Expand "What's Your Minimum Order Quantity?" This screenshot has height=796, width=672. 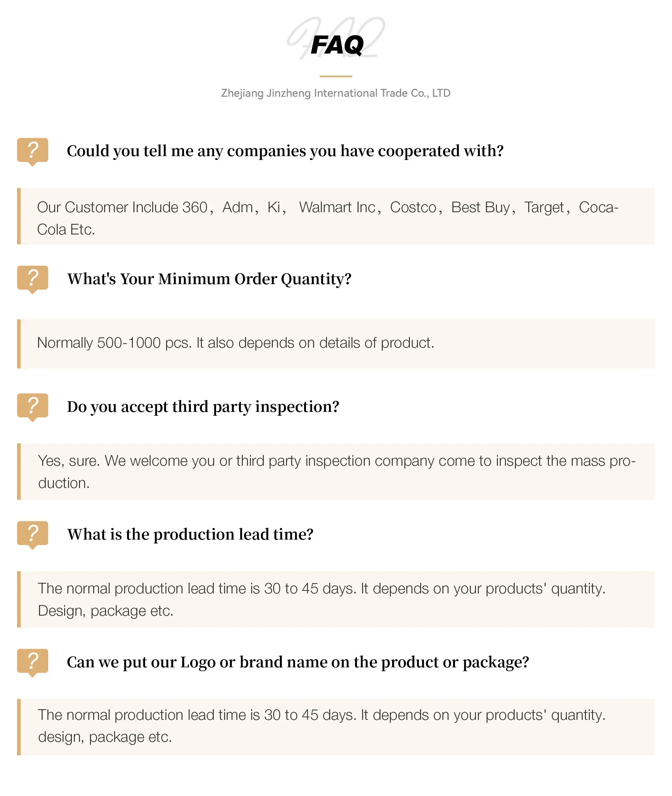tap(209, 279)
